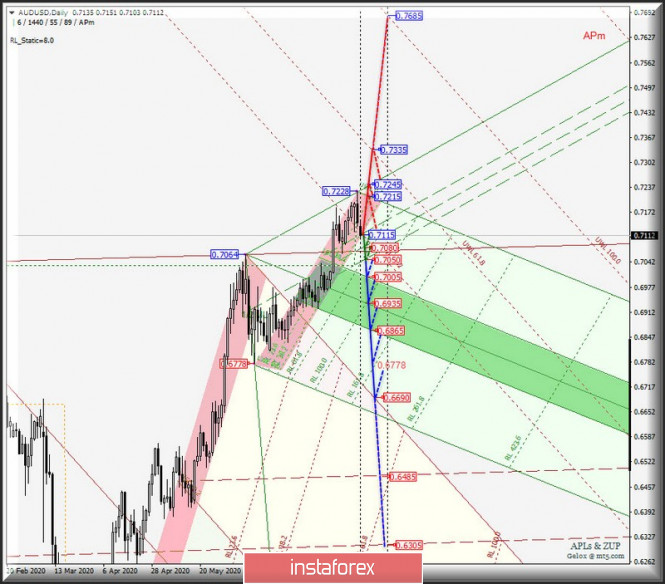Screen dimensions: 665x584
Task: Click the boxed 0.6778 swing low label
Action: tap(234, 363)
